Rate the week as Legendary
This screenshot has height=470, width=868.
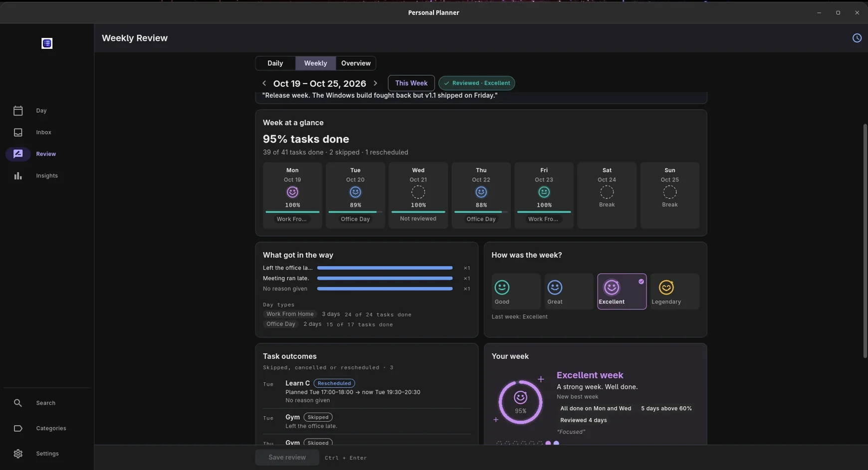tap(674, 292)
